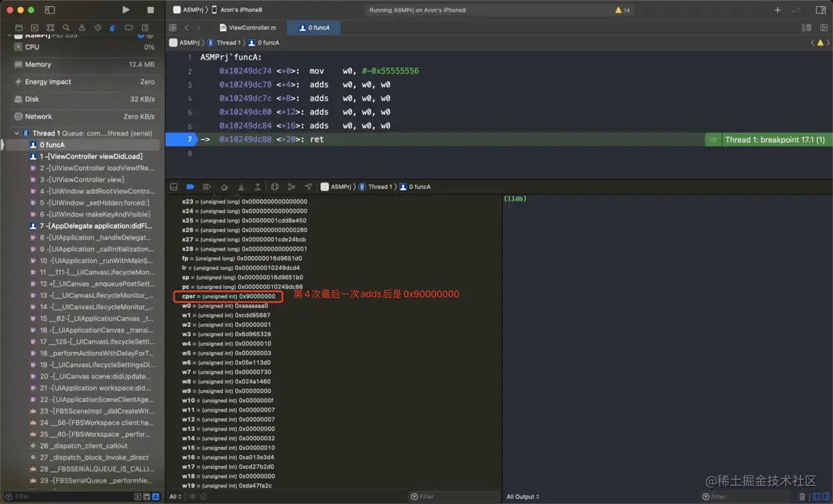
Task: Clear the console with the trash icon
Action: point(802,496)
